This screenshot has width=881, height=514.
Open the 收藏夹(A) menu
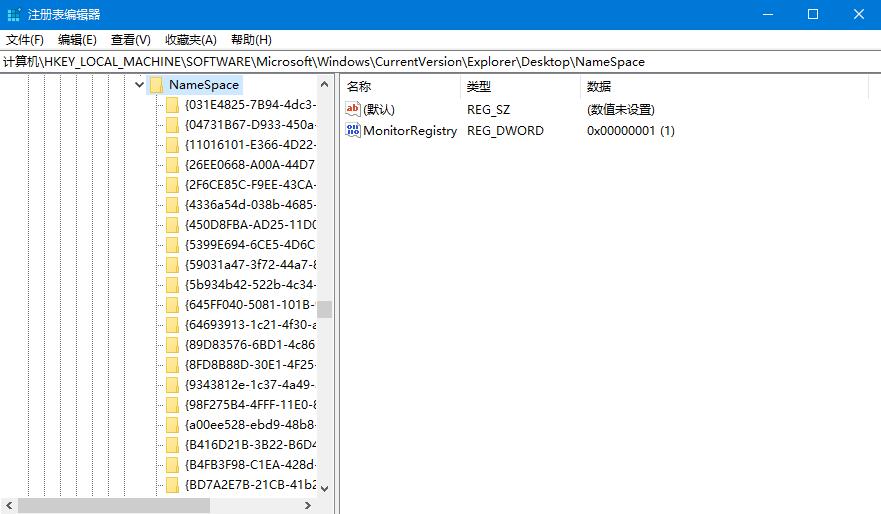[191, 40]
